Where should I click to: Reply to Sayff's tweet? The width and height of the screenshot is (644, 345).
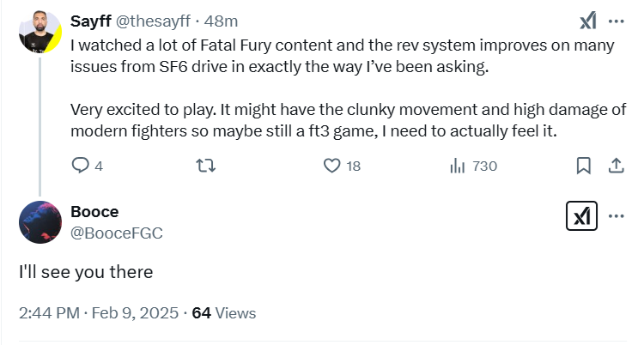point(87,166)
